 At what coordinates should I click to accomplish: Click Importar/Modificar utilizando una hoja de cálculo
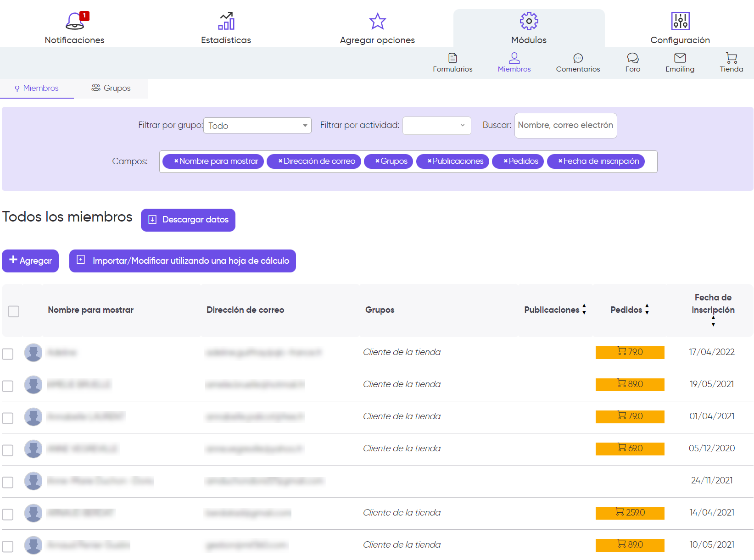point(183,261)
